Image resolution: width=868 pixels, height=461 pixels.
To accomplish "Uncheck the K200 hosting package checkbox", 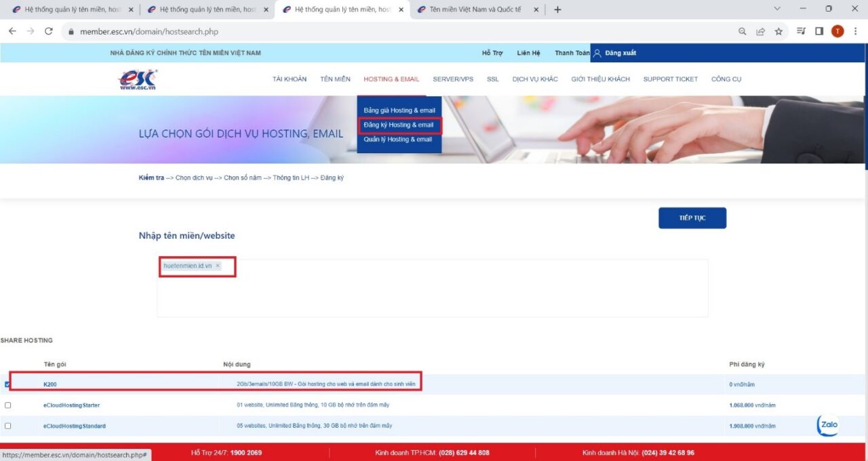I will 7,384.
